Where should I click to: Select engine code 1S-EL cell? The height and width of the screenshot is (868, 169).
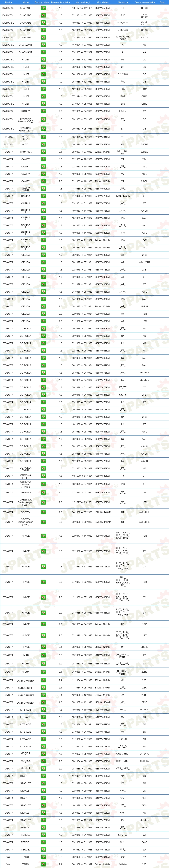145,240
